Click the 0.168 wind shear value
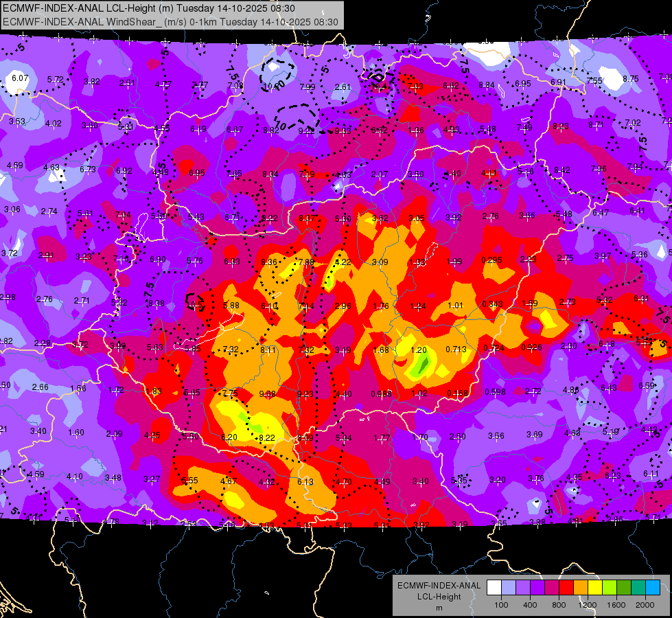Image resolution: width=672 pixels, height=618 pixels. [457, 393]
